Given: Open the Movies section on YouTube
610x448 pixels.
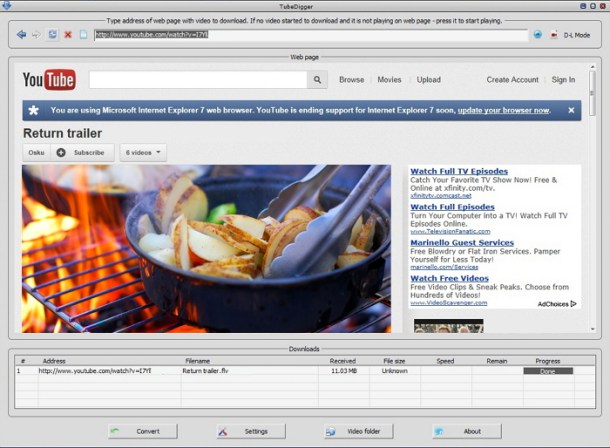Looking at the screenshot, I should click(389, 80).
